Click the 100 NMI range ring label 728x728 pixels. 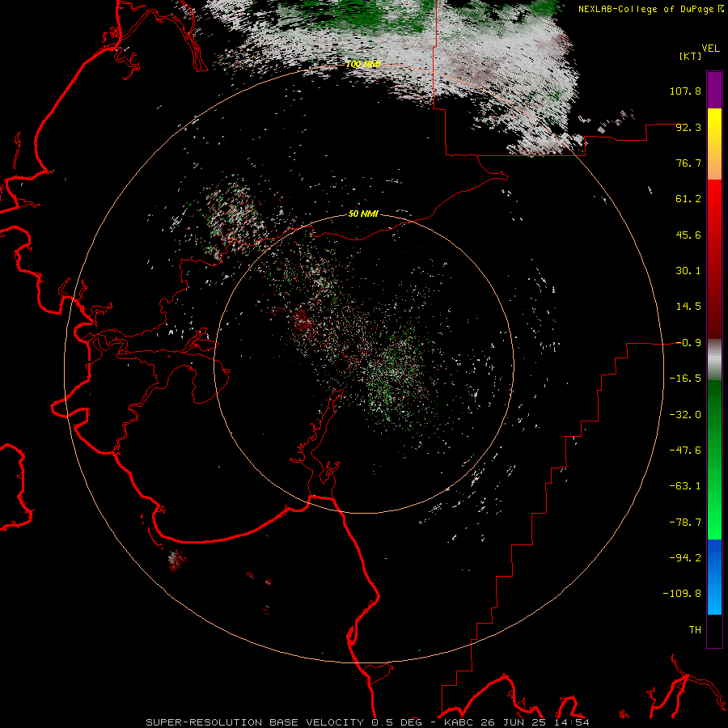tap(363, 64)
